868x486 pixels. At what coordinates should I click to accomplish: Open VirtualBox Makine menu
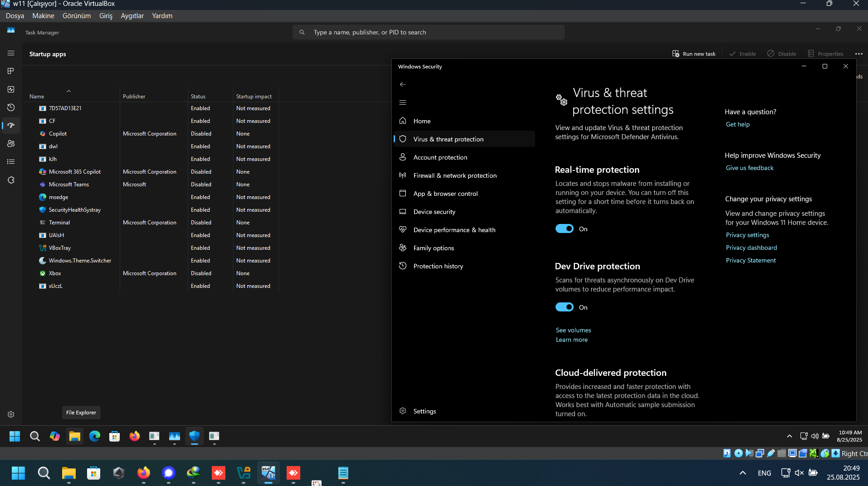(43, 16)
